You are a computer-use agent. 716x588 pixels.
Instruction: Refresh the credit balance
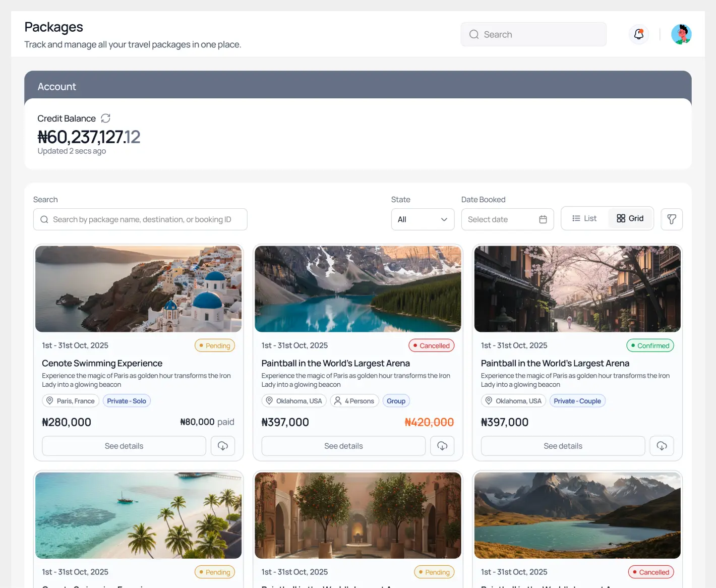click(105, 118)
